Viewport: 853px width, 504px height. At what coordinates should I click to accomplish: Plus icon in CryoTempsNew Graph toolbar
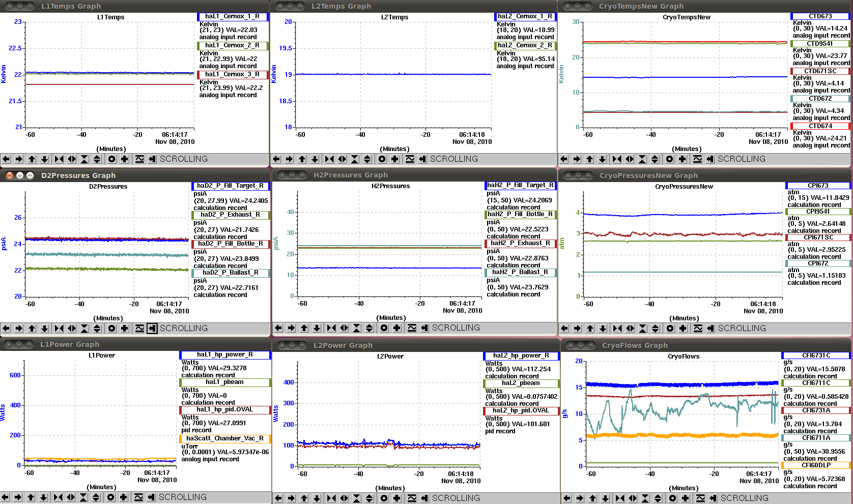point(682,159)
